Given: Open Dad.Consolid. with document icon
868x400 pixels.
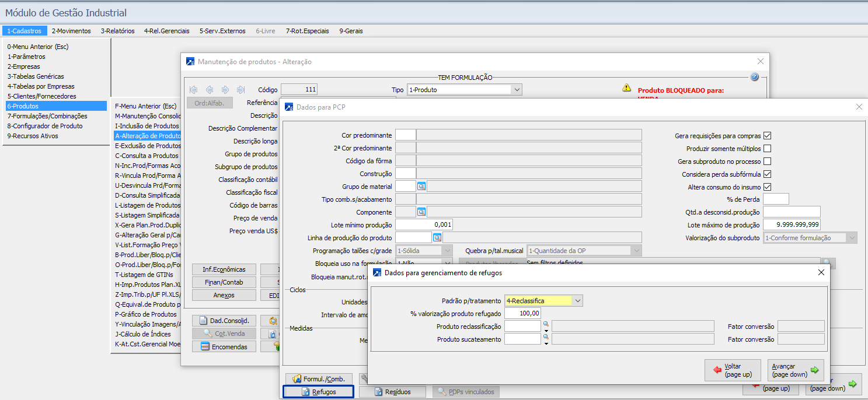Looking at the screenshot, I should tap(224, 321).
